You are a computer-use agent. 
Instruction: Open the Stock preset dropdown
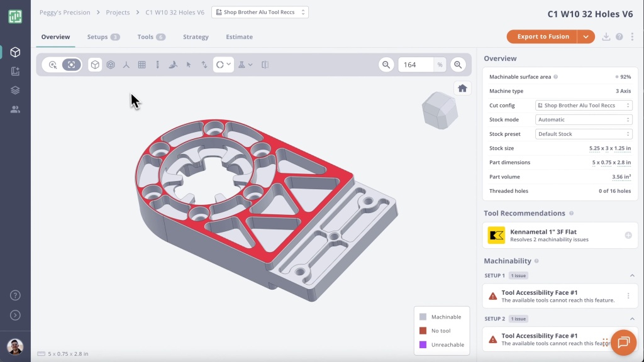(x=584, y=134)
